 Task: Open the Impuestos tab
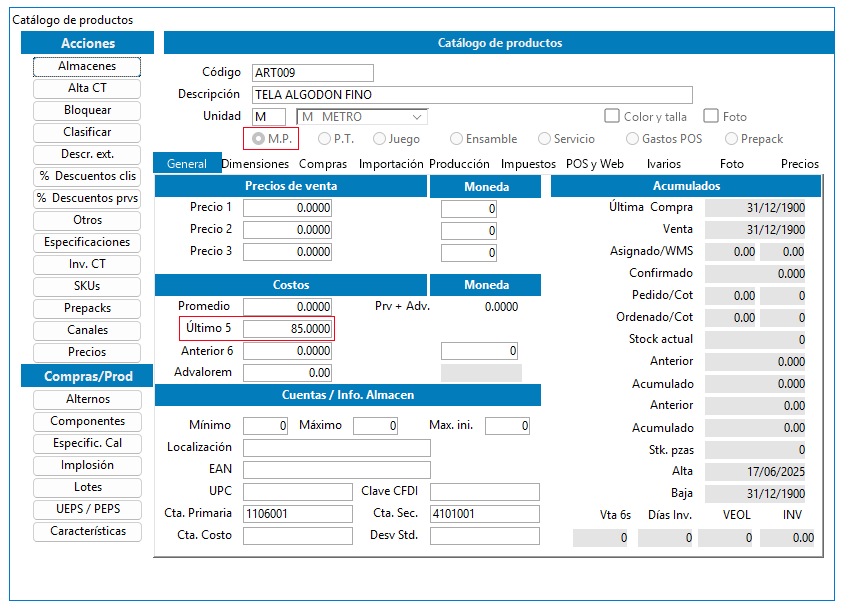[x=528, y=164]
